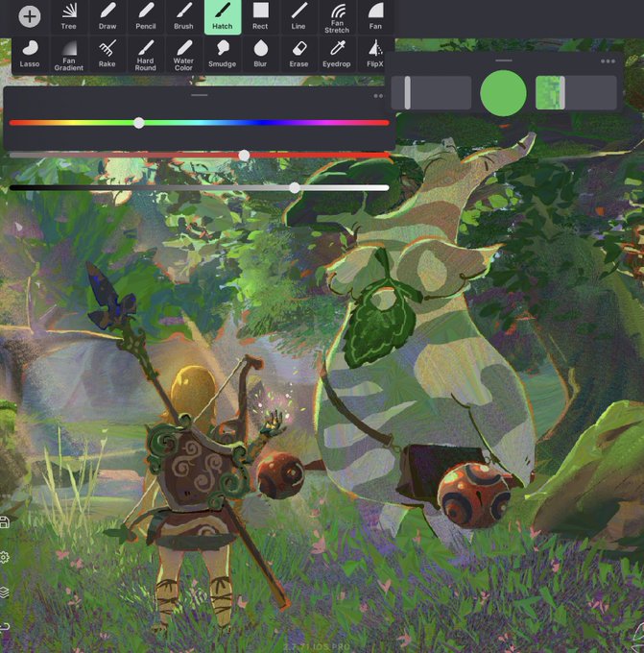Choose the Fan Stretch tool

coord(337,16)
